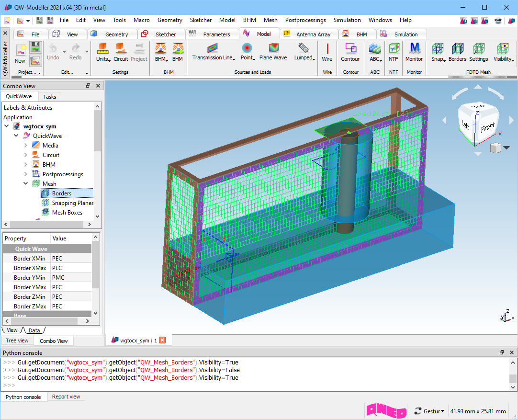Click the Front face of the navigation cube
The image size is (518, 420).
coord(487,127)
